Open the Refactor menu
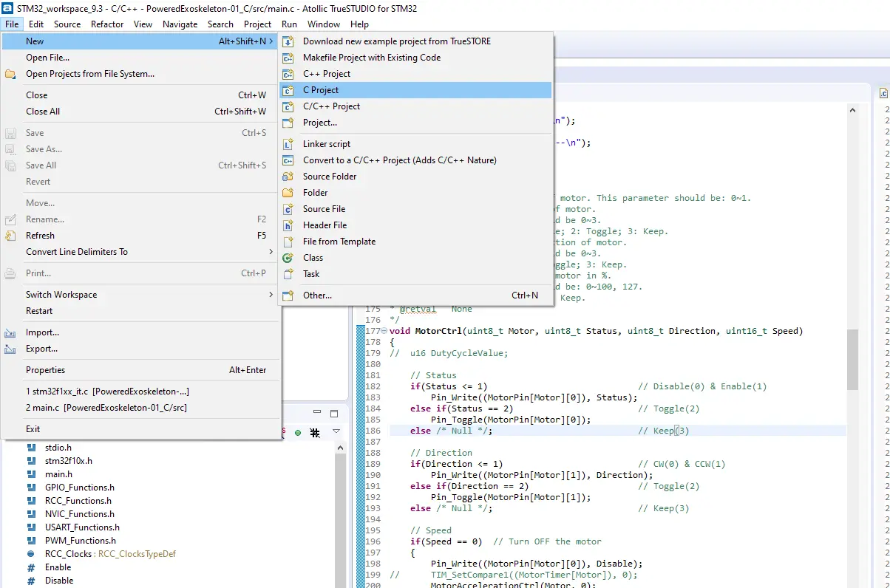 107,24
